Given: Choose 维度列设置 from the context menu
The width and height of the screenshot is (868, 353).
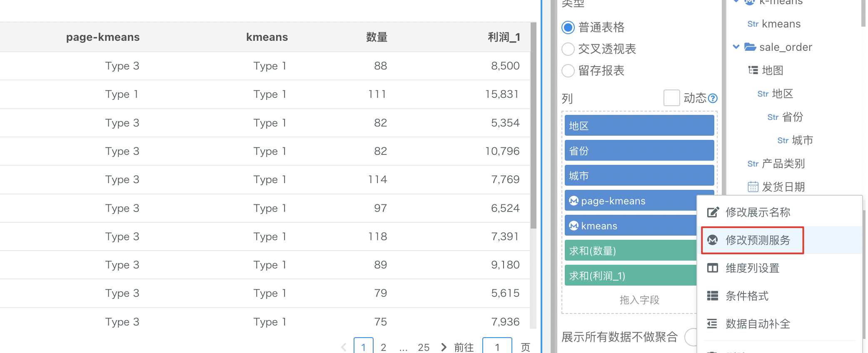Looking at the screenshot, I should tap(780, 268).
